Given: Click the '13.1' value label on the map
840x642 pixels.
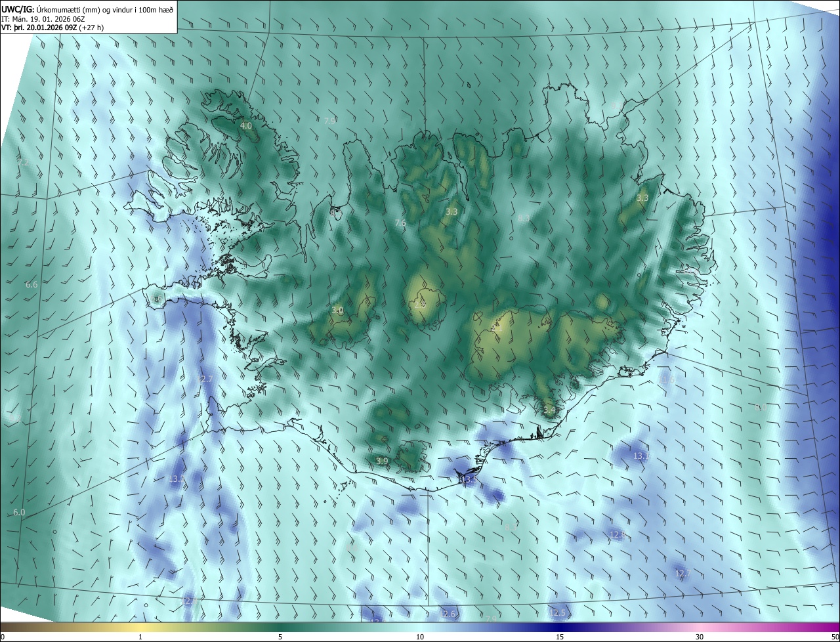Looking at the screenshot, I should [641, 456].
